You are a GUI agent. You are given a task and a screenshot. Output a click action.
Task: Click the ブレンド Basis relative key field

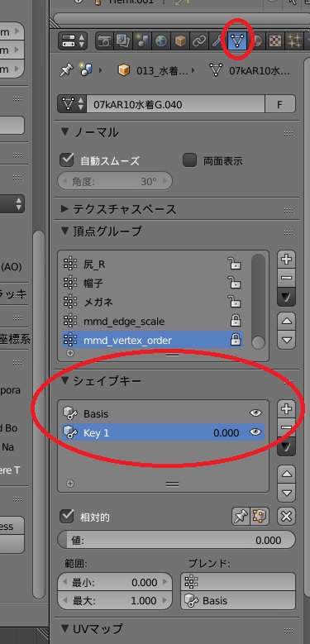pos(238,600)
